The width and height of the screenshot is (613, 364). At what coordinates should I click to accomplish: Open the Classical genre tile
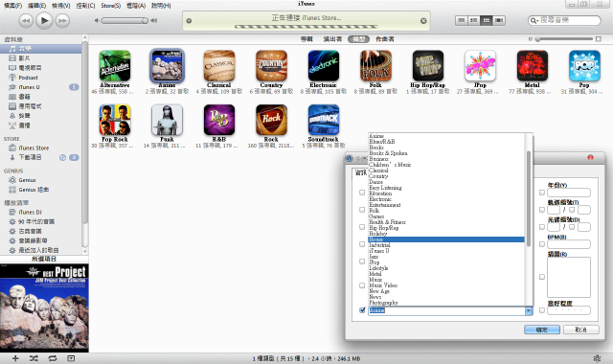point(219,66)
